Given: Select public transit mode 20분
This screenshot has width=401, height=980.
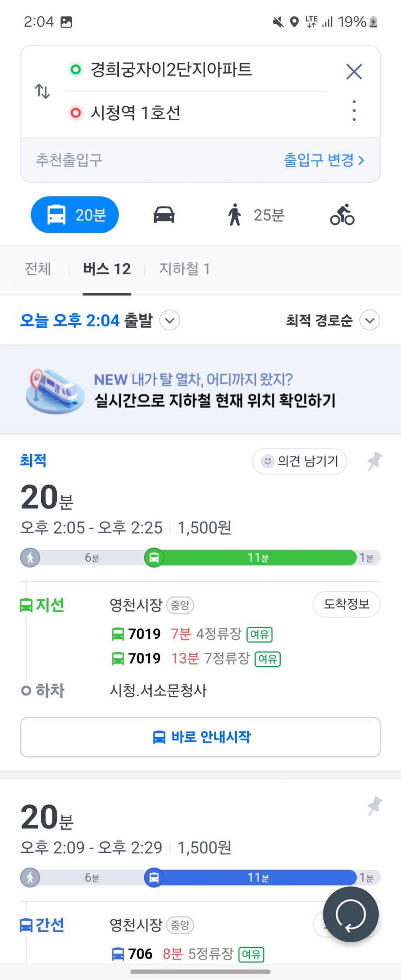Looking at the screenshot, I should point(75,215).
